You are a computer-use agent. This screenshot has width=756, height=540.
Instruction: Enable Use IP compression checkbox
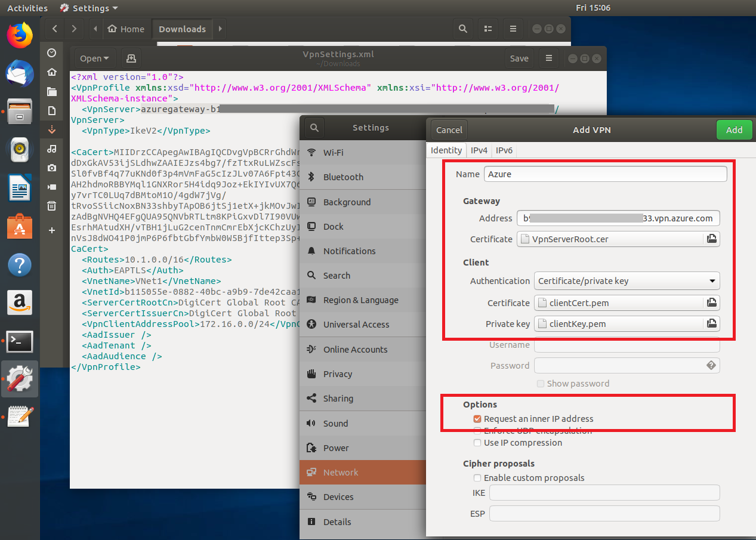coord(477,443)
